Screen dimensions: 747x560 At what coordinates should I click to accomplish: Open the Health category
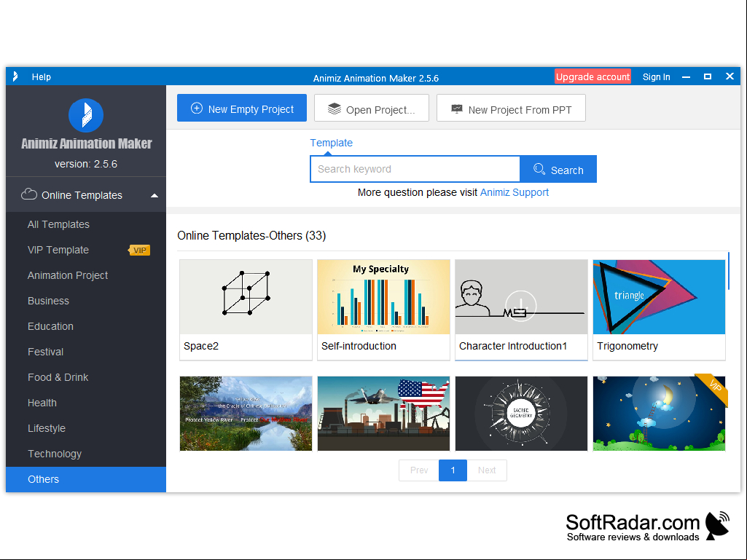pyautogui.click(x=86, y=403)
